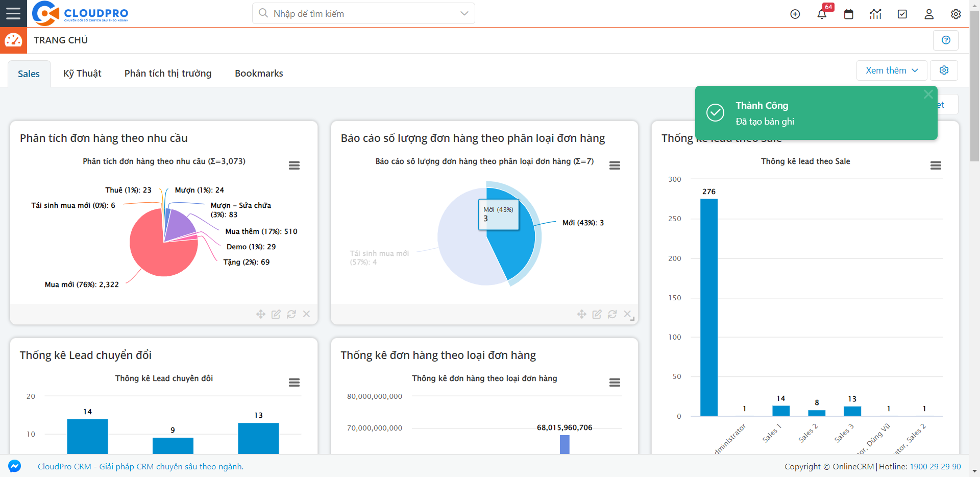Click the Sales 1 bar with 14 leads

click(780, 411)
